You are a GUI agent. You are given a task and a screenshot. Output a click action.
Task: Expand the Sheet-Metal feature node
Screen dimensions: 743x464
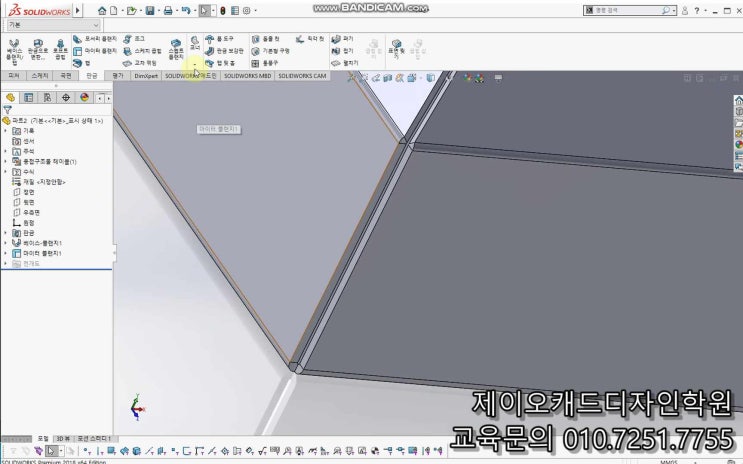tap(5, 233)
